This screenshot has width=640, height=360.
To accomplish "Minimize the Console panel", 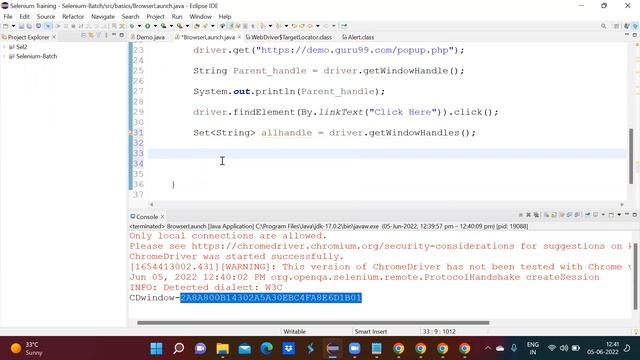I will (627, 214).
